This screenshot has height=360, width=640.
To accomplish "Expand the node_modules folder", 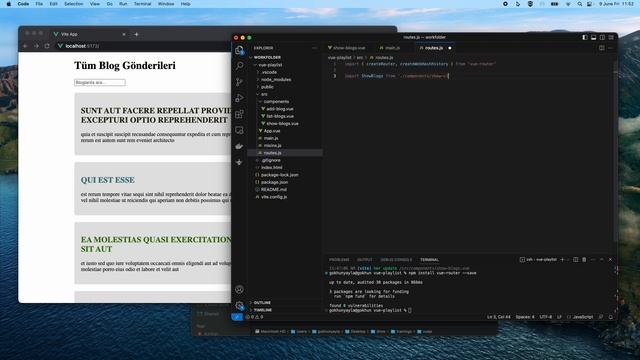I will (285, 80).
